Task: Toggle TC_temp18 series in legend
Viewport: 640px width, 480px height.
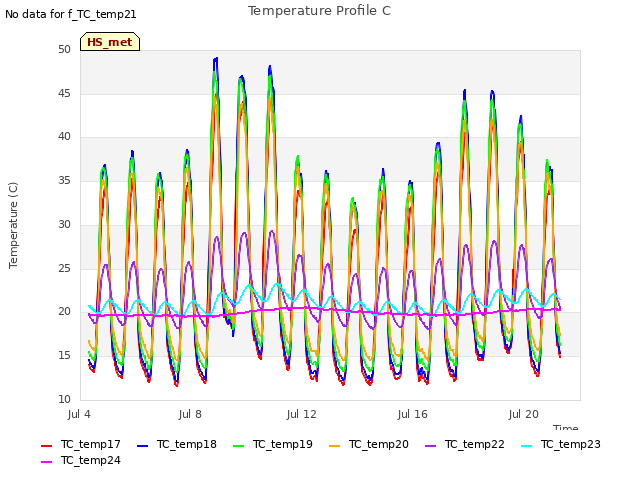Action: [x=177, y=444]
